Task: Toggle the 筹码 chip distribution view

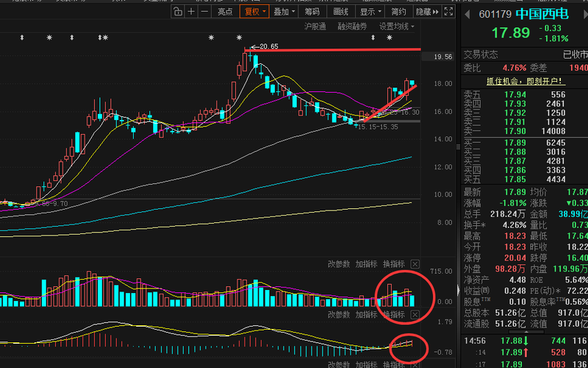Action: click(312, 12)
